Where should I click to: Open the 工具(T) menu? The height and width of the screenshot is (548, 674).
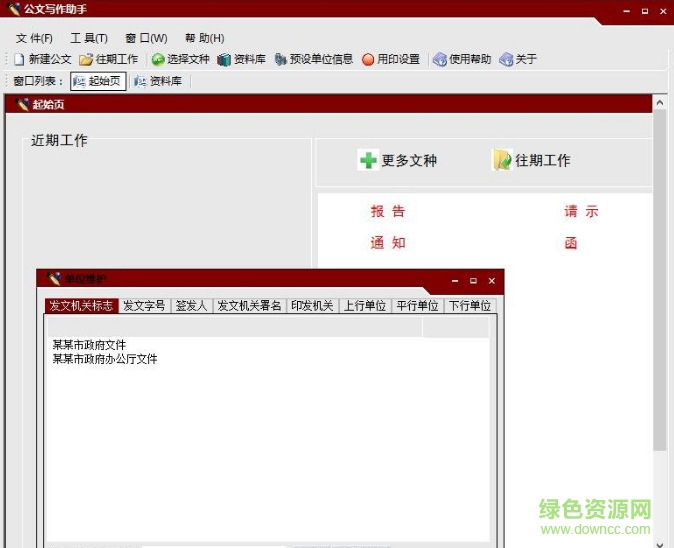coord(89,38)
